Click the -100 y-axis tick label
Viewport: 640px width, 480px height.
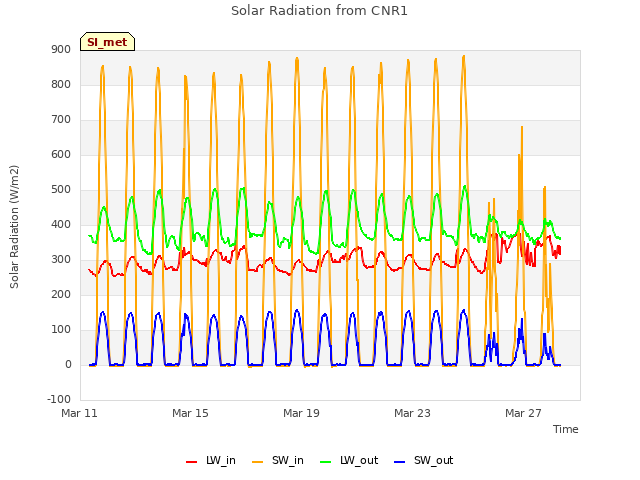click(59, 400)
